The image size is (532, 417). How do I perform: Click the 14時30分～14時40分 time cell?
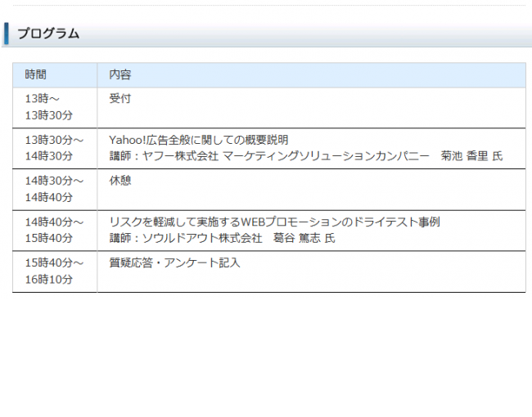coord(55,189)
